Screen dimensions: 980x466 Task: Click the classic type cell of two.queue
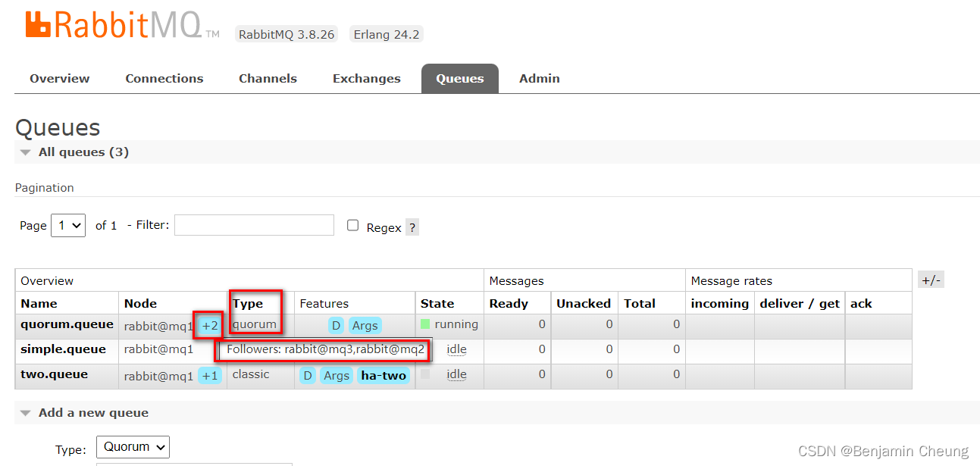click(251, 374)
